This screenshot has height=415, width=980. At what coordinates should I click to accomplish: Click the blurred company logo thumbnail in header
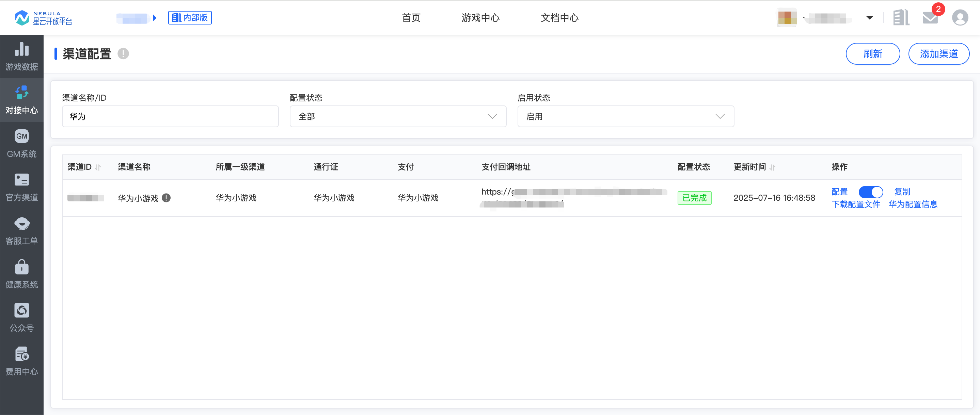coord(787,17)
